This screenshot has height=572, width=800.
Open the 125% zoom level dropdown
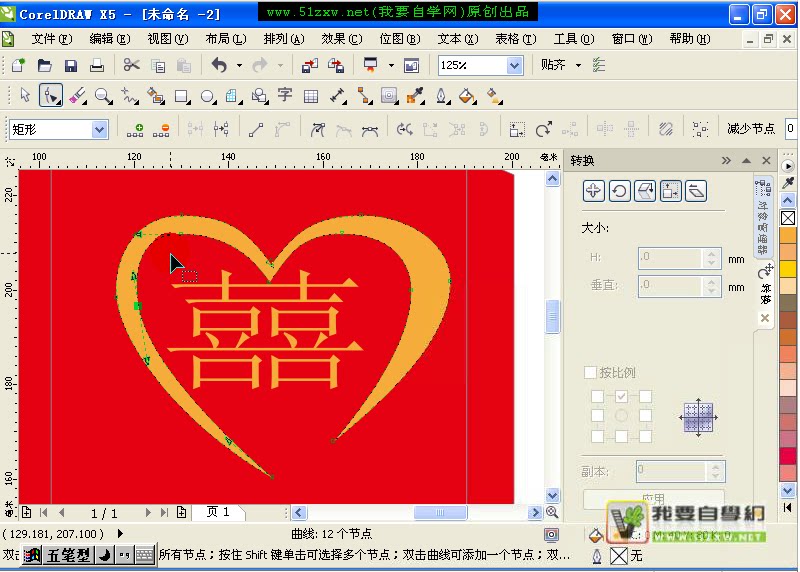(x=514, y=65)
